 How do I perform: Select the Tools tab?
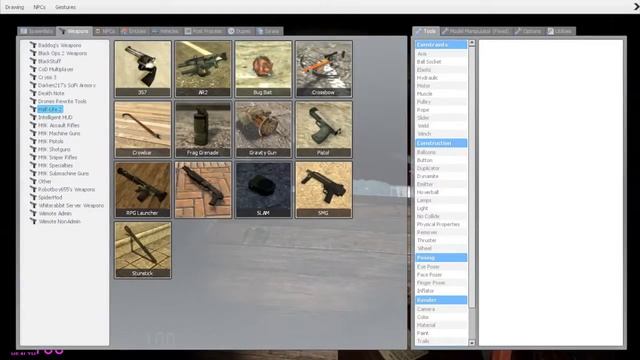pyautogui.click(x=426, y=31)
